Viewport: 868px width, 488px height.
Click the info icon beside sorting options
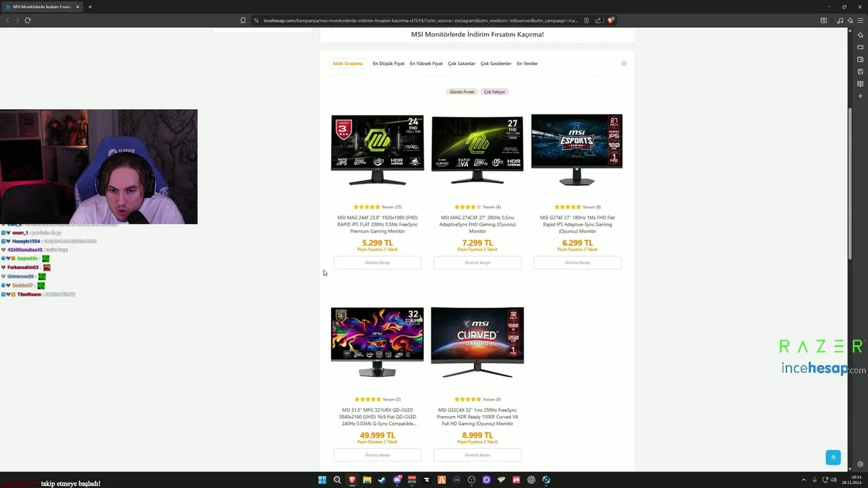click(624, 64)
